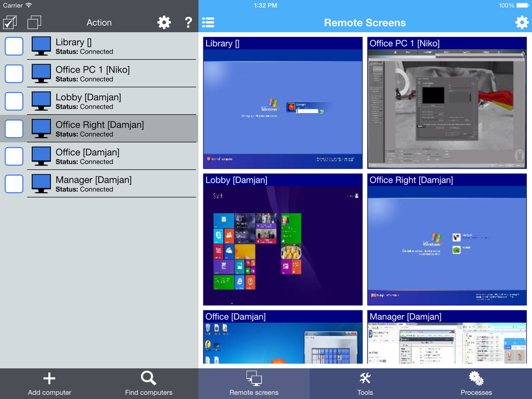This screenshot has width=532, height=399.
Task: Click the Lobby [Damjan] monitor icon
Action: [41, 101]
